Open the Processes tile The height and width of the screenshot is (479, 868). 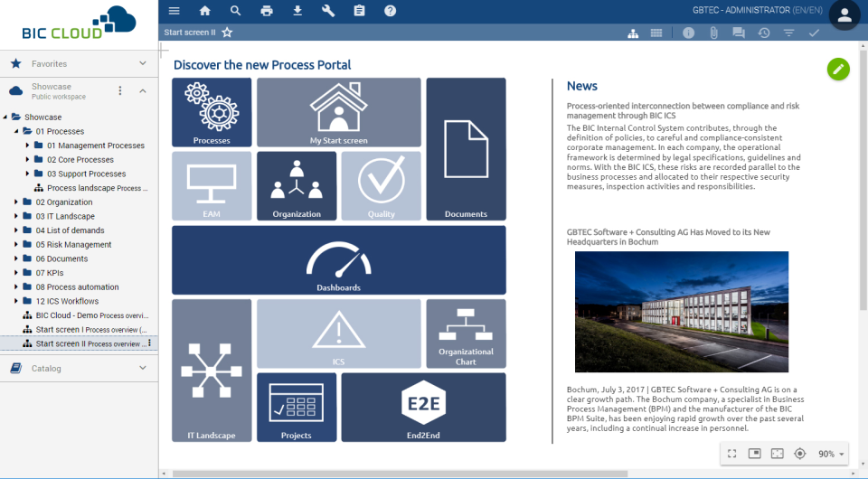tap(212, 112)
